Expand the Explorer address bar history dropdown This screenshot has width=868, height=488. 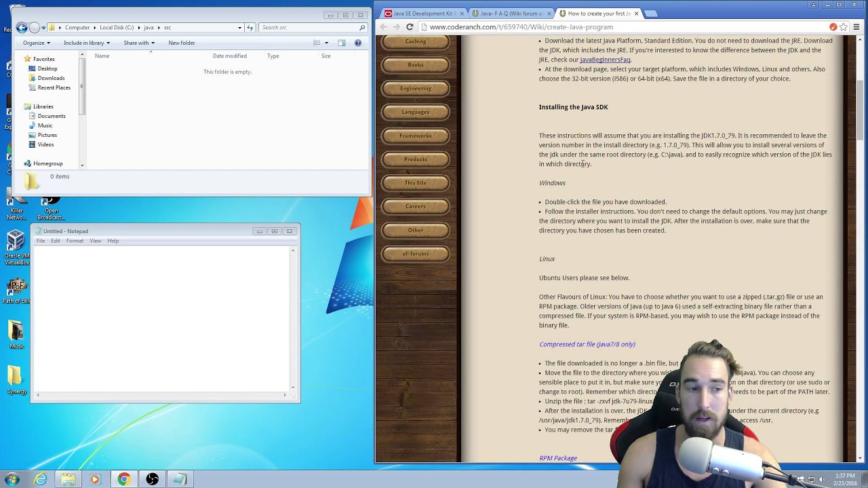(239, 28)
